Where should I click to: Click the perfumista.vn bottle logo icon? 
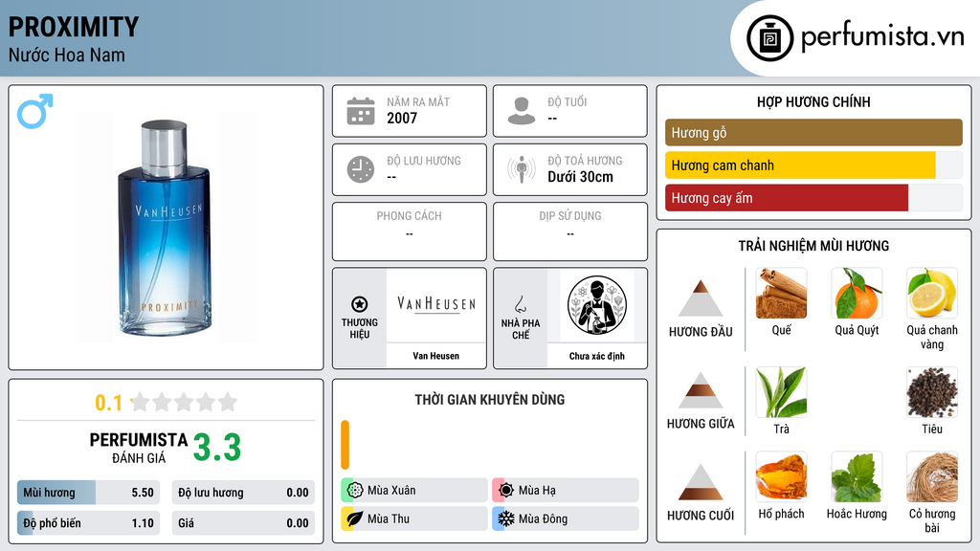(770, 38)
